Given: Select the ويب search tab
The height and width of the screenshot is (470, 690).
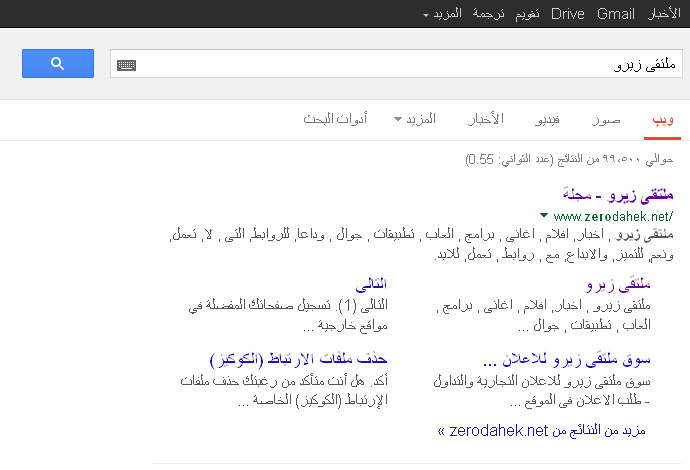Looking at the screenshot, I should click(x=663, y=120).
